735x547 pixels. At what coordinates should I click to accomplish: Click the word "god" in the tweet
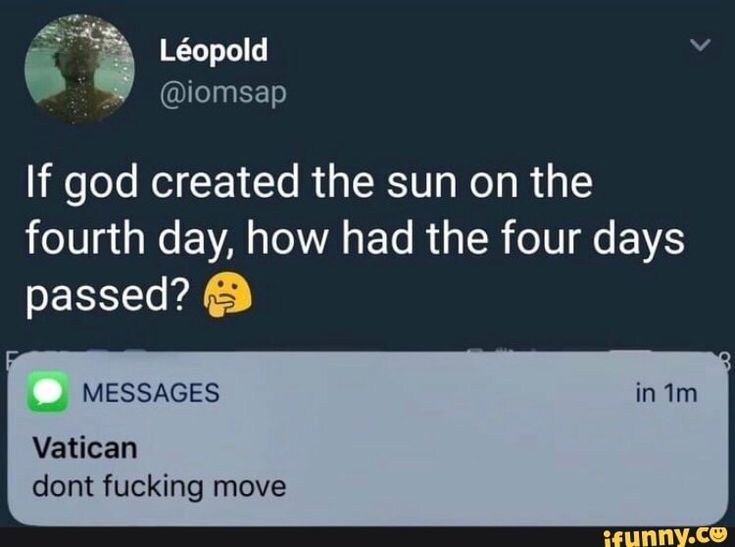(x=101, y=184)
